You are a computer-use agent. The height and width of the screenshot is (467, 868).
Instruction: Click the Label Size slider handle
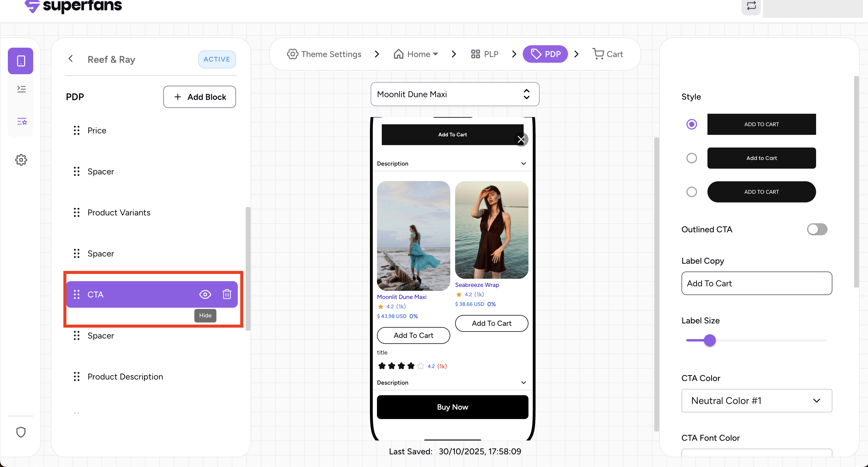click(x=710, y=340)
